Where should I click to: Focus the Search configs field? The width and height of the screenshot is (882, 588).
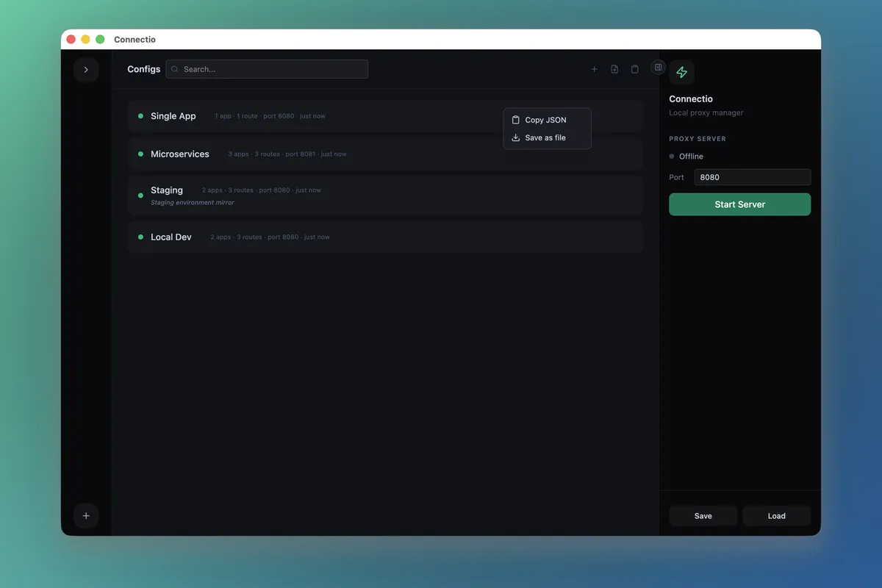pos(267,69)
